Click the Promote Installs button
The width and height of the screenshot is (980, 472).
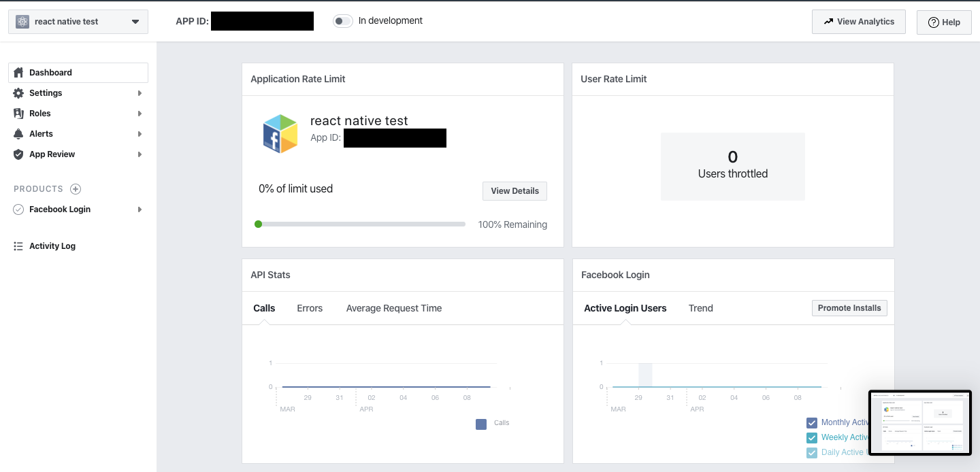click(849, 307)
